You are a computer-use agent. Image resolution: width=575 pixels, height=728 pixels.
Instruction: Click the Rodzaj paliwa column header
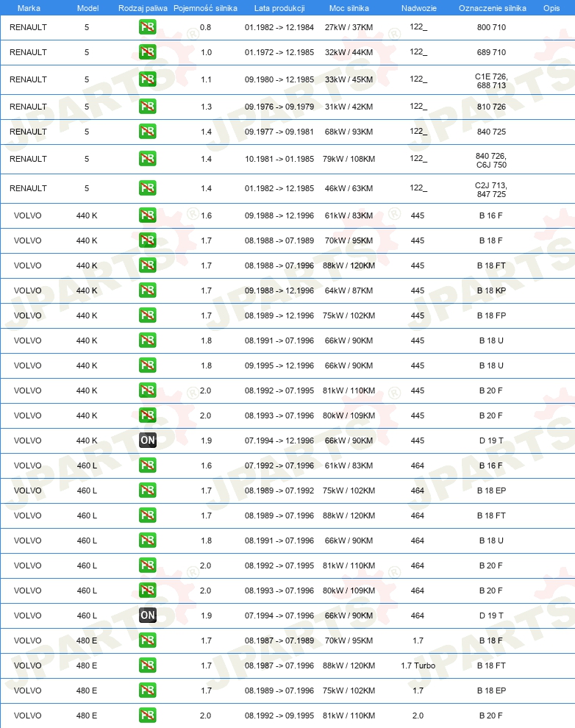coord(143,8)
